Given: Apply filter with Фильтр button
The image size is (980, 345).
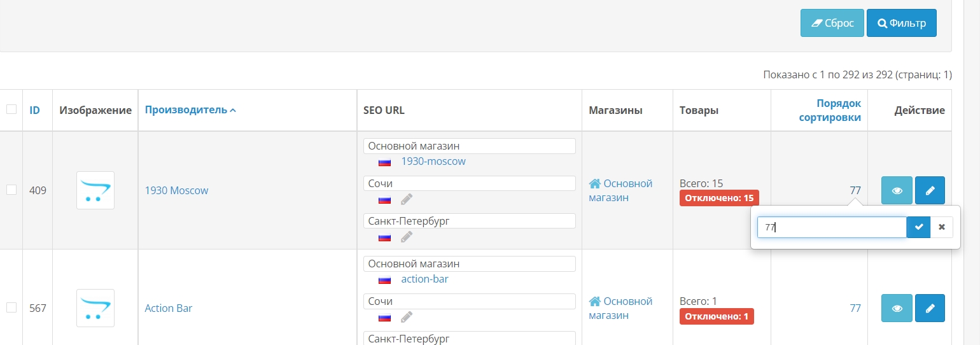Looking at the screenshot, I should (x=901, y=24).
